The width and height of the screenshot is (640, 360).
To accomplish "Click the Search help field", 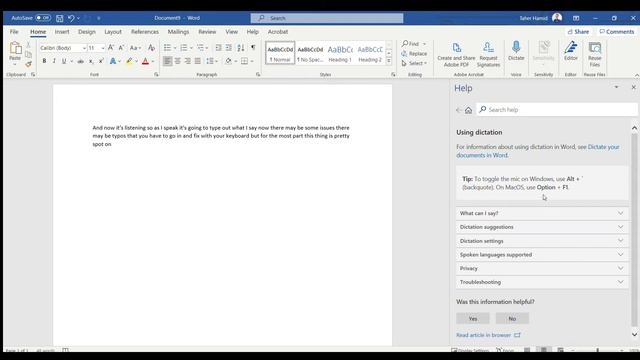I will (x=557, y=110).
